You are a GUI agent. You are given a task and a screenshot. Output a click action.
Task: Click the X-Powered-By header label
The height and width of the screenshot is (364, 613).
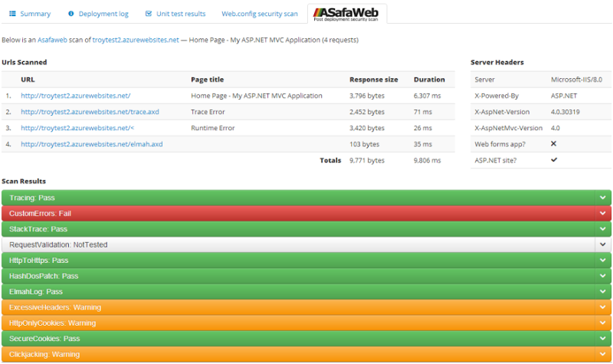[x=497, y=96]
